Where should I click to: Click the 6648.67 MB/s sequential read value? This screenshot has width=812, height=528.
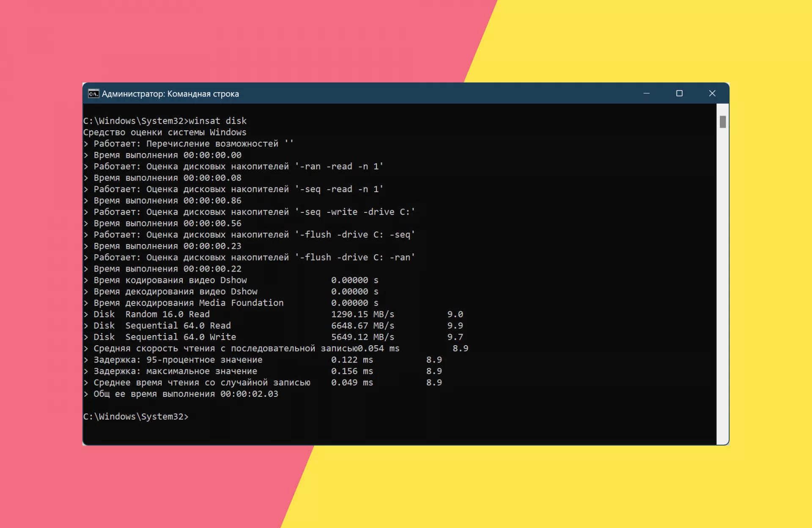[362, 326]
